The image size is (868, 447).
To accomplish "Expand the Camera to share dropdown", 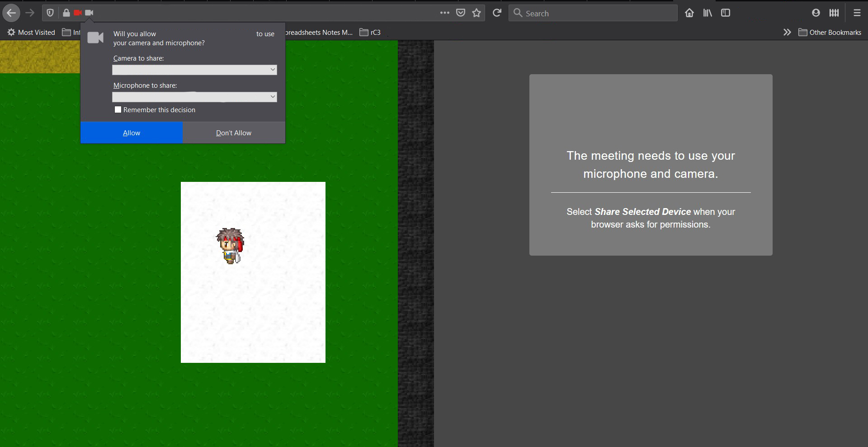I will pyautogui.click(x=194, y=70).
